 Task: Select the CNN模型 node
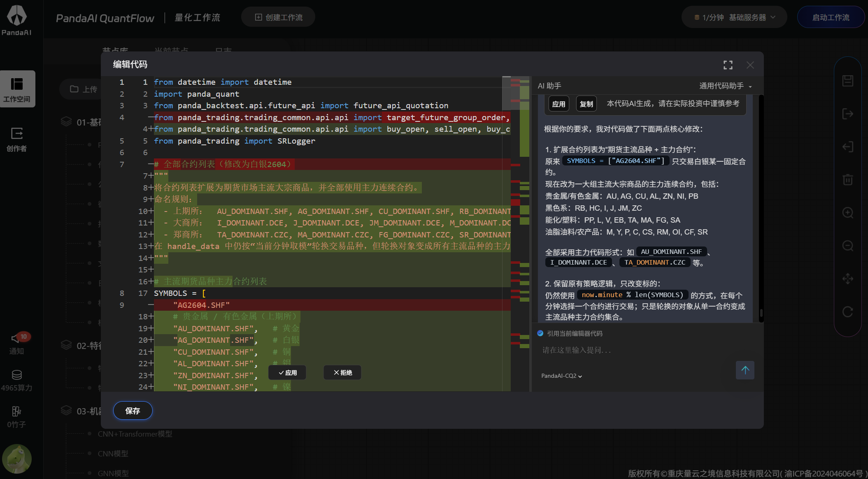(113, 453)
